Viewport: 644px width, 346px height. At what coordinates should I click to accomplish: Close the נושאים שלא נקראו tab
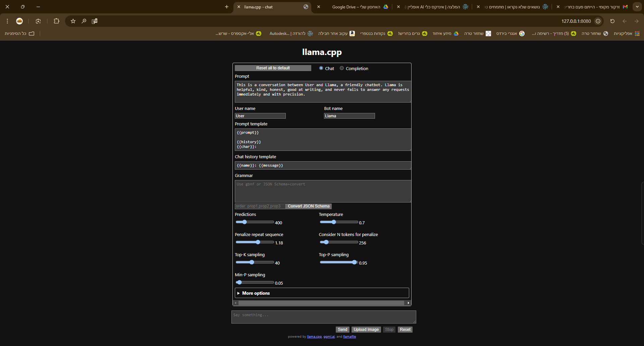pyautogui.click(x=478, y=7)
